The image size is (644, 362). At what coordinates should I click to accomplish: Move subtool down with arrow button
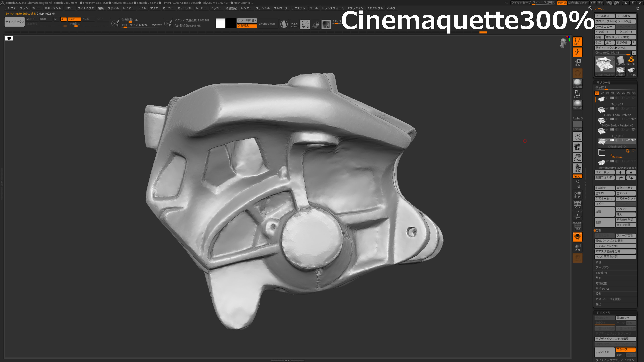631,172
